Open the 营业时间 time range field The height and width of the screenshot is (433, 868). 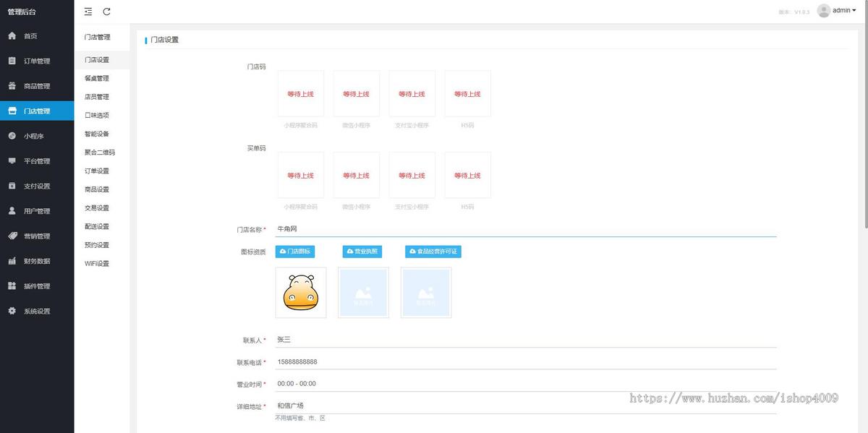coord(526,384)
